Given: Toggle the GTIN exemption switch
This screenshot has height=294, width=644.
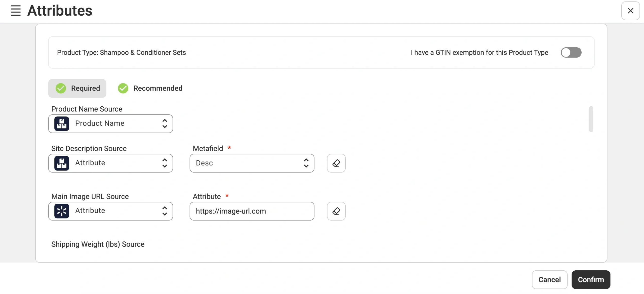Looking at the screenshot, I should (571, 53).
